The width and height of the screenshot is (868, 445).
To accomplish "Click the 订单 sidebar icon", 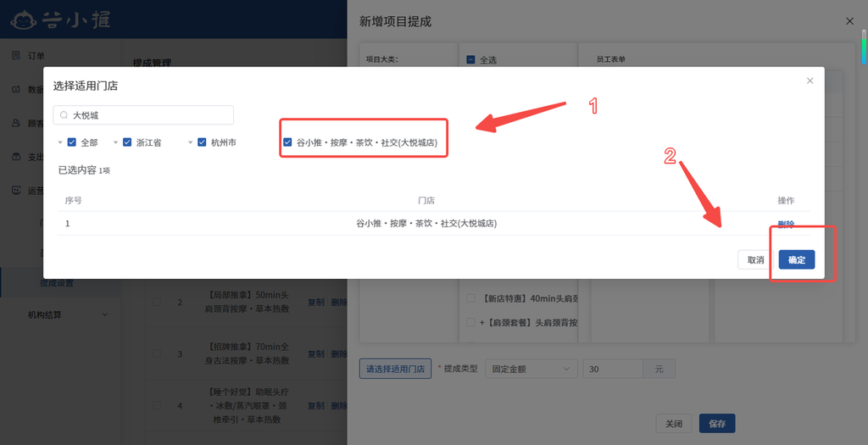I will 16,55.
